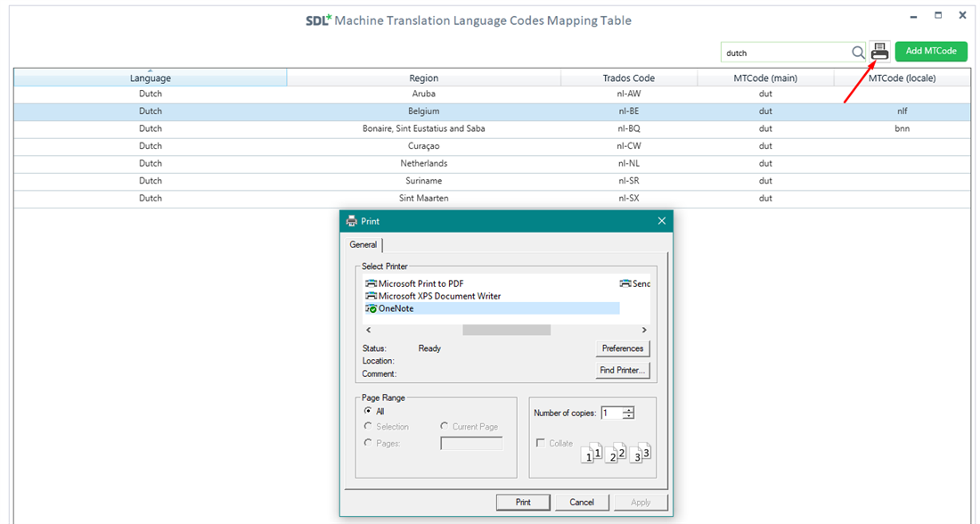Image resolution: width=980 pixels, height=524 pixels.
Task: Click the printer list horizontal scrollbar thumb
Action: coord(506,330)
